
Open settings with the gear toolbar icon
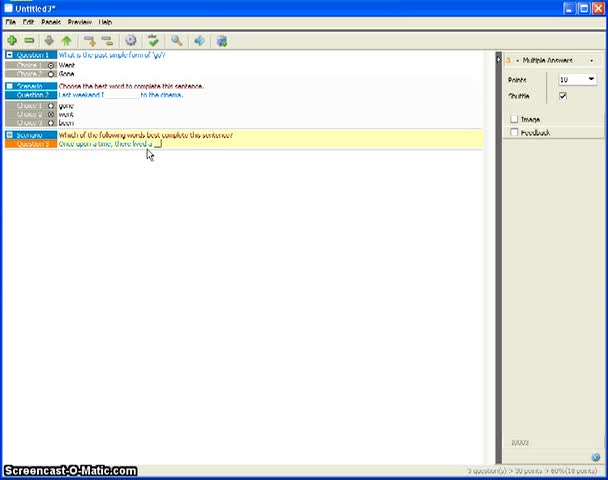point(131,40)
